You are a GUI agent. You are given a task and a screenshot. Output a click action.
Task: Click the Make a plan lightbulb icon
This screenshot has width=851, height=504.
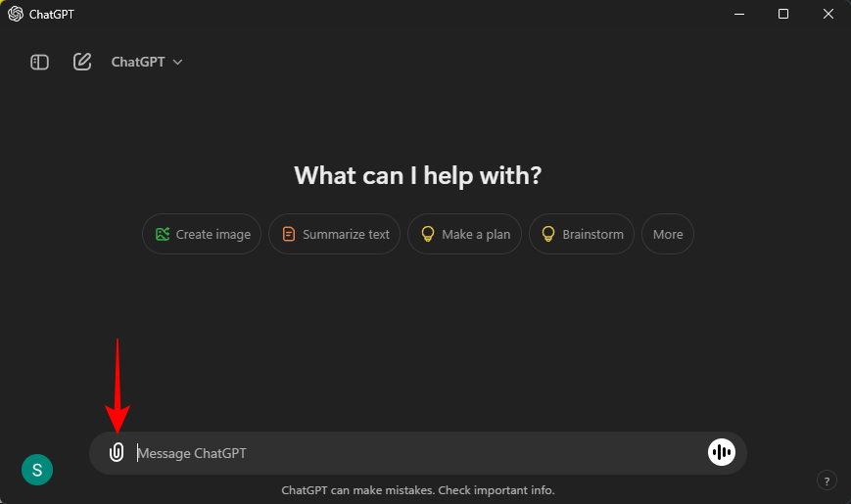428,234
